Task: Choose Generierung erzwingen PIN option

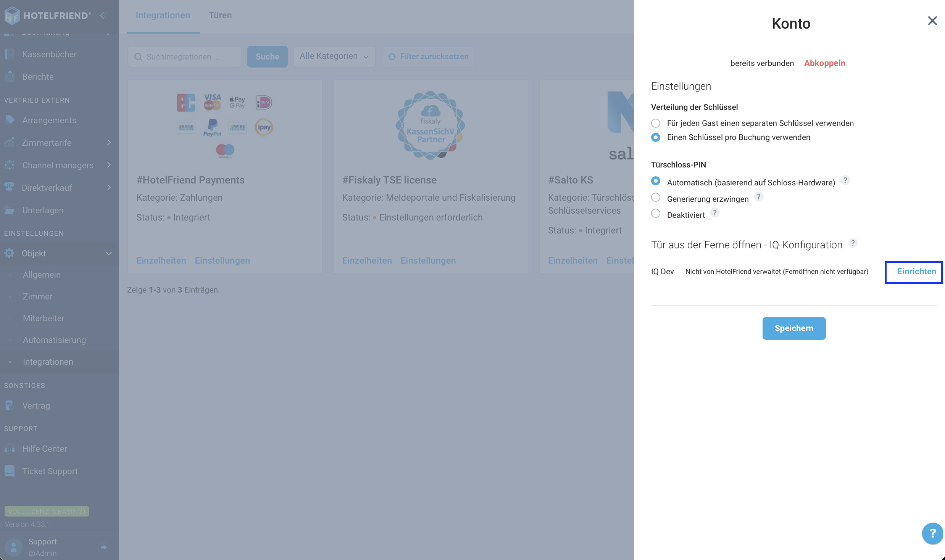Action: [x=656, y=198]
